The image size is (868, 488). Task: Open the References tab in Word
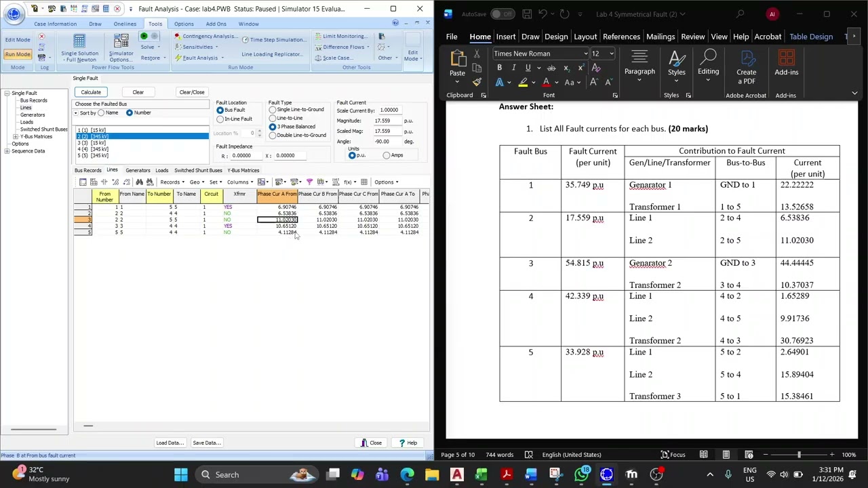point(621,37)
